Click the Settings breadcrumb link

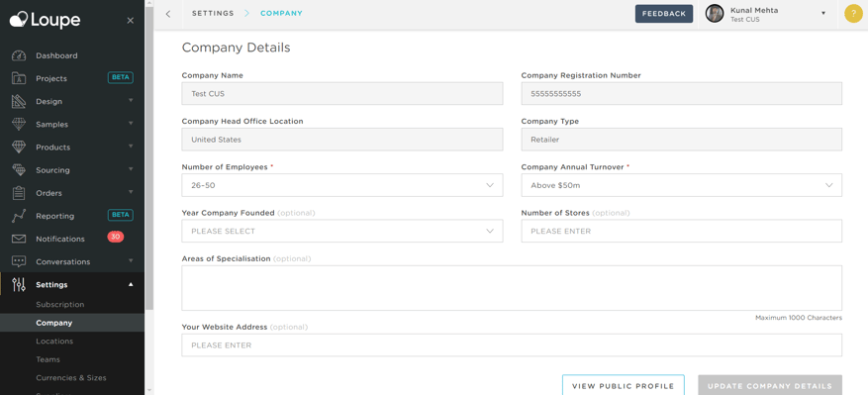(x=213, y=13)
